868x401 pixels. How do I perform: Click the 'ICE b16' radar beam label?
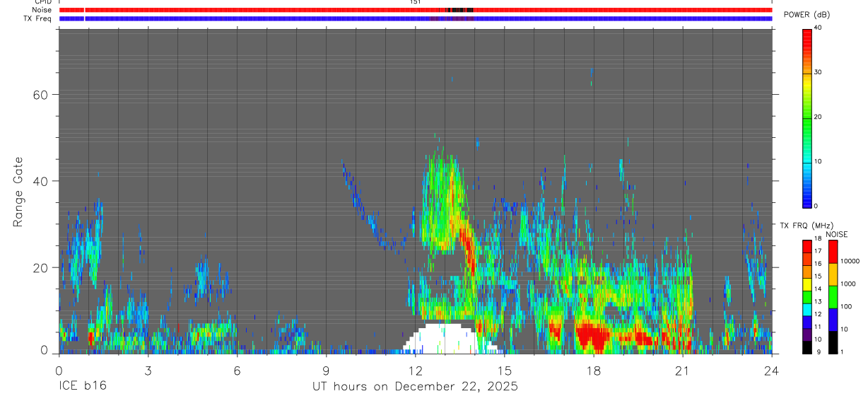click(x=81, y=387)
